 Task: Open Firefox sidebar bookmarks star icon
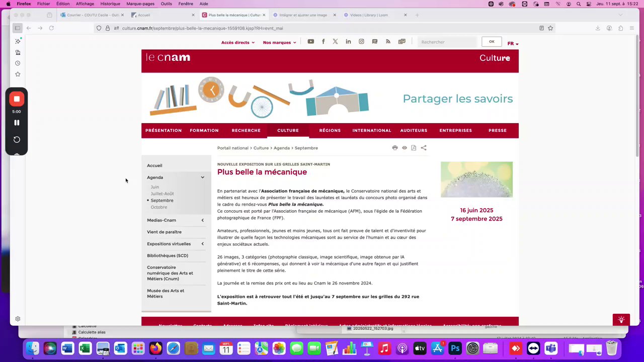18,74
